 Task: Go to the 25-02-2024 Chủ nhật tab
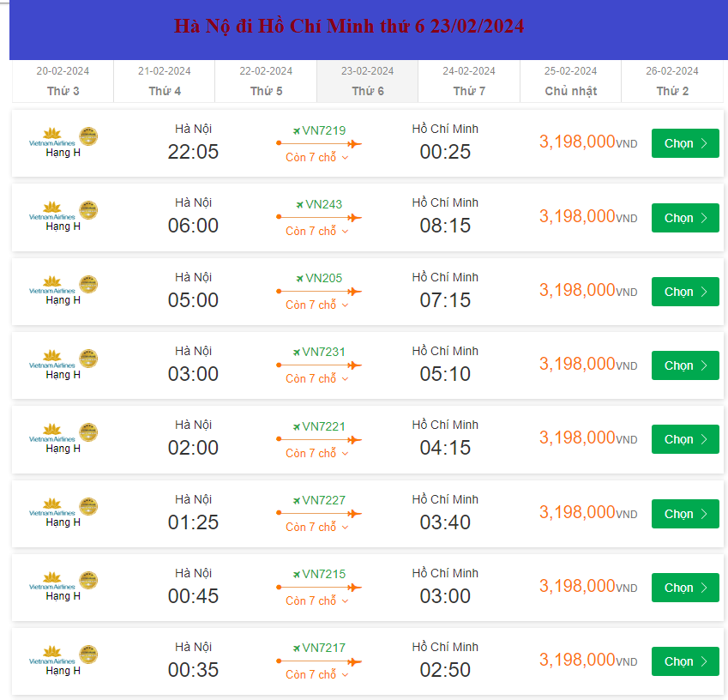pos(570,81)
